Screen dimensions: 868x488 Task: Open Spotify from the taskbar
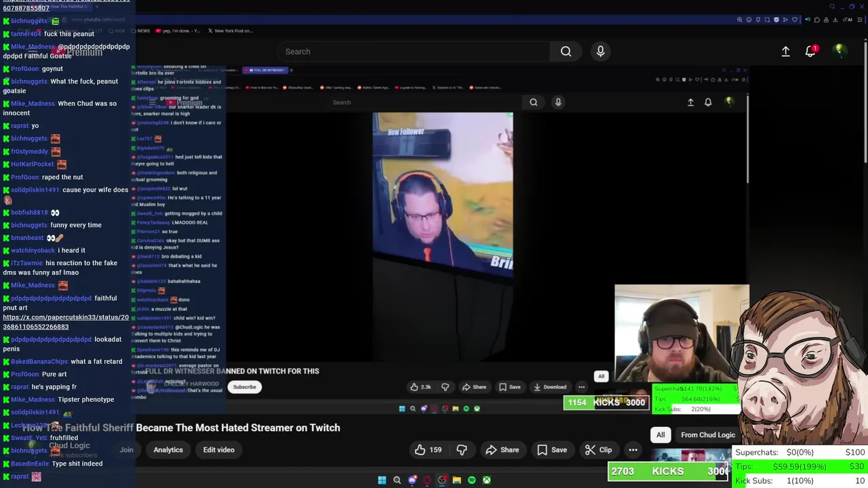(x=472, y=481)
